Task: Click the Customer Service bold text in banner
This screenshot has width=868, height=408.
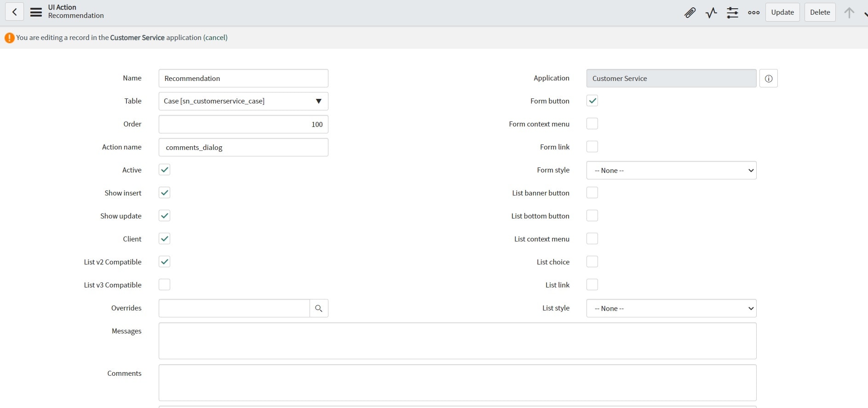Action: (x=137, y=38)
